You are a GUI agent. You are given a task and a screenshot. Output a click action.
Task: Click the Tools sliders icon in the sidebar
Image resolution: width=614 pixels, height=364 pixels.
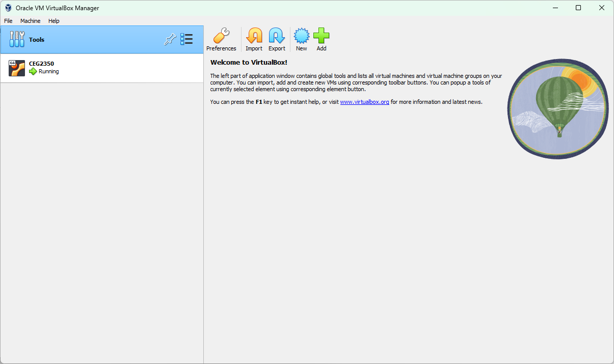pos(17,39)
